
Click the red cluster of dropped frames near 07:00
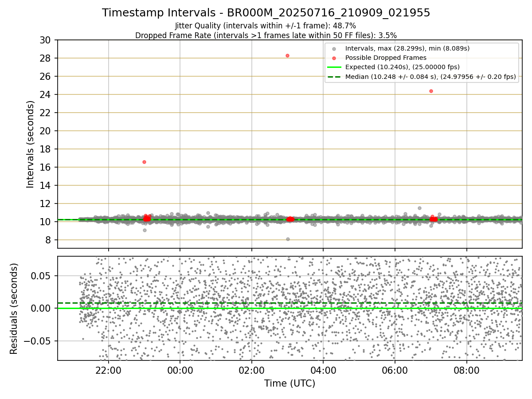pyautogui.click(x=434, y=219)
